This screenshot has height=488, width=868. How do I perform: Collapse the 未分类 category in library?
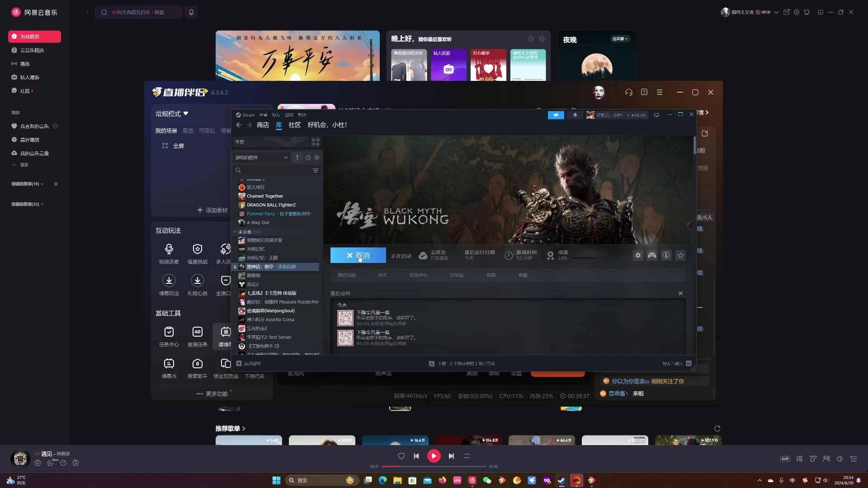235,232
